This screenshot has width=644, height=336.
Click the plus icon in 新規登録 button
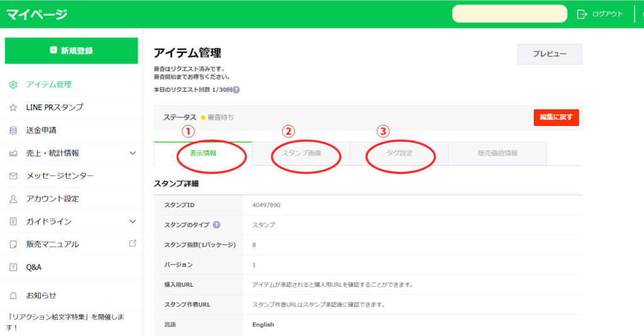53,50
